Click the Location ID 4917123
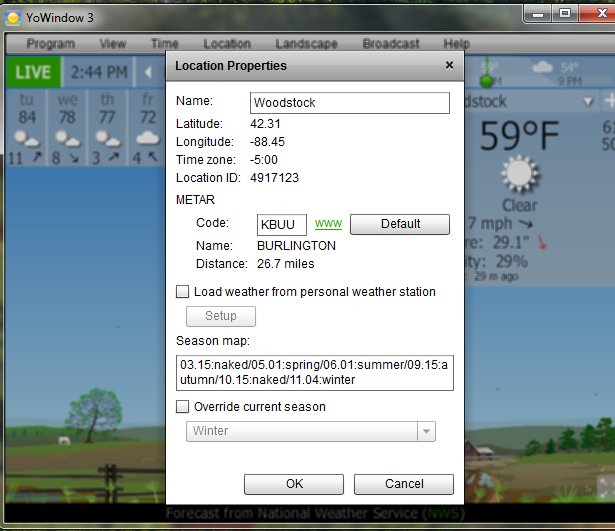 tap(275, 178)
